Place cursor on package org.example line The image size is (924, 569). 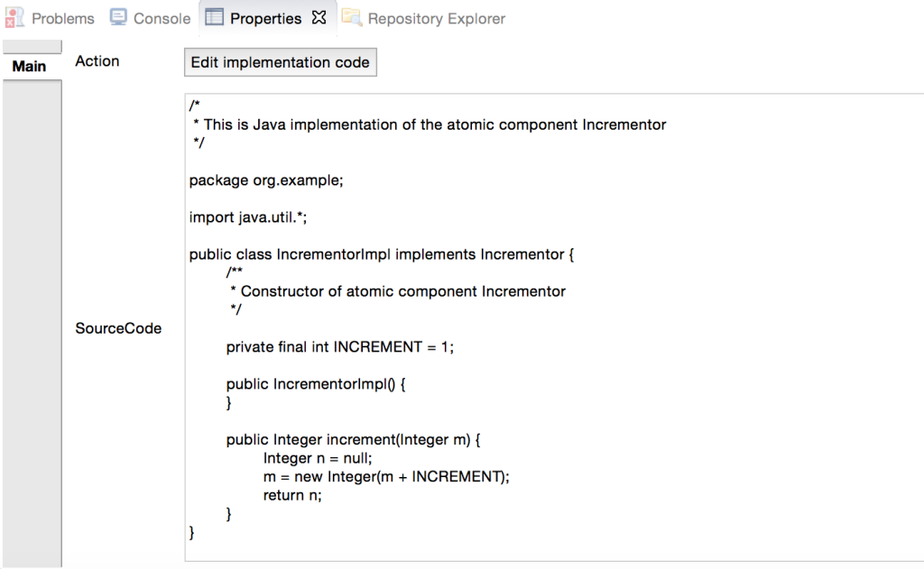click(266, 180)
